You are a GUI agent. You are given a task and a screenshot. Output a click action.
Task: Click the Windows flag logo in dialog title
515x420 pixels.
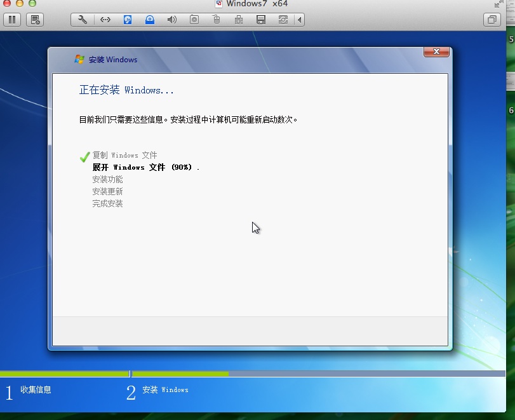pyautogui.click(x=79, y=59)
